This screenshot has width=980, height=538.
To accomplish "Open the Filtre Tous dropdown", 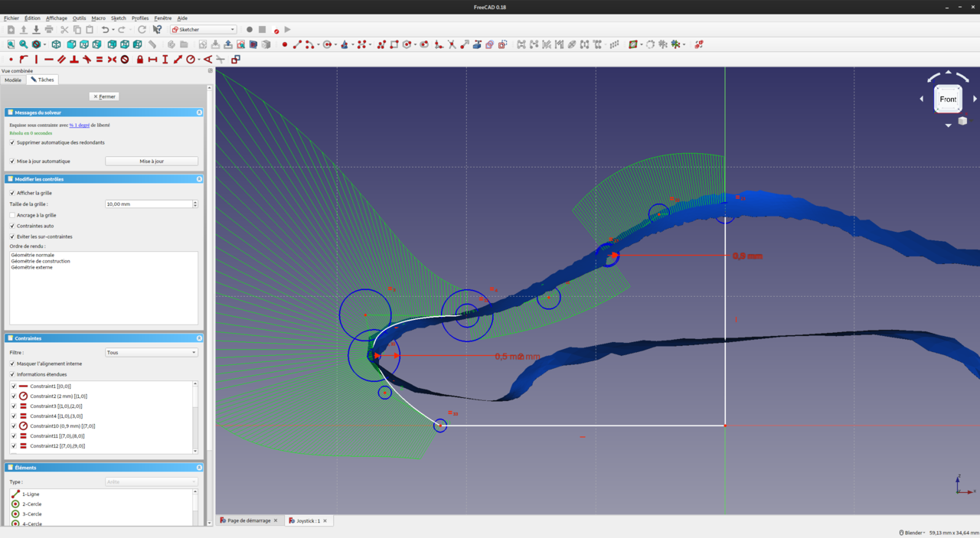I will pyautogui.click(x=152, y=353).
